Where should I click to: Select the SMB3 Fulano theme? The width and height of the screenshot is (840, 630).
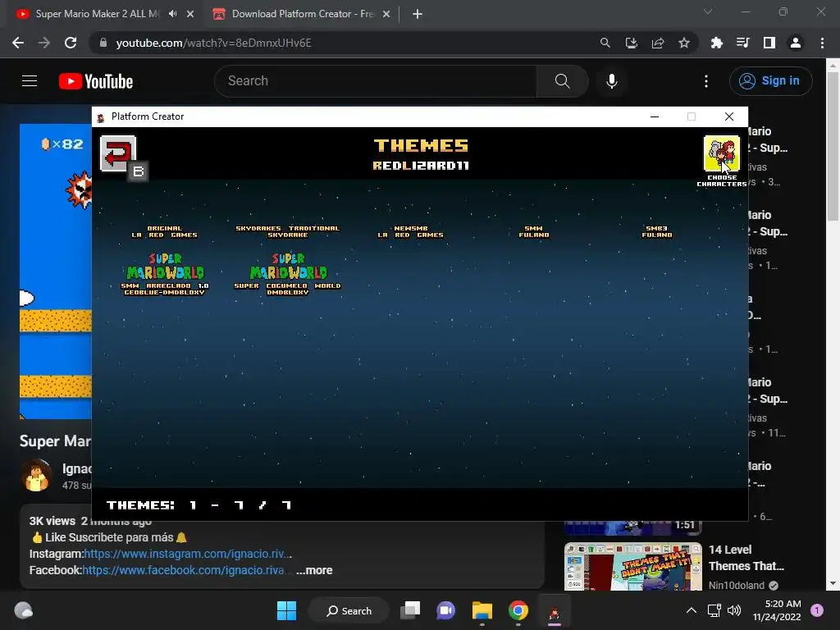tap(657, 231)
